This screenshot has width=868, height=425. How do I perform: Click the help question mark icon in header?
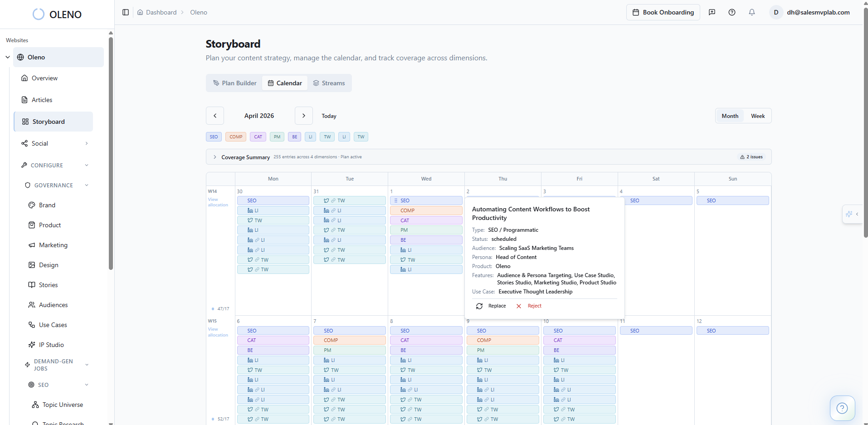pyautogui.click(x=732, y=12)
